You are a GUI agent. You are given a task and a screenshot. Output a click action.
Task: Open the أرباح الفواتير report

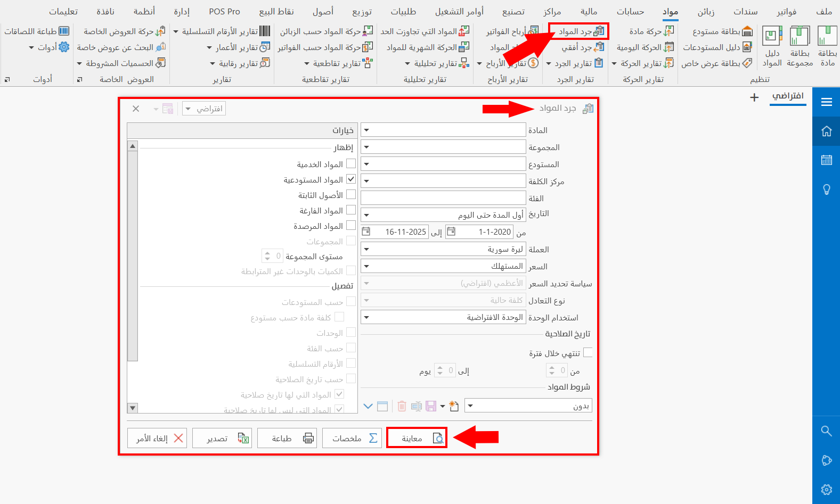[x=512, y=31]
